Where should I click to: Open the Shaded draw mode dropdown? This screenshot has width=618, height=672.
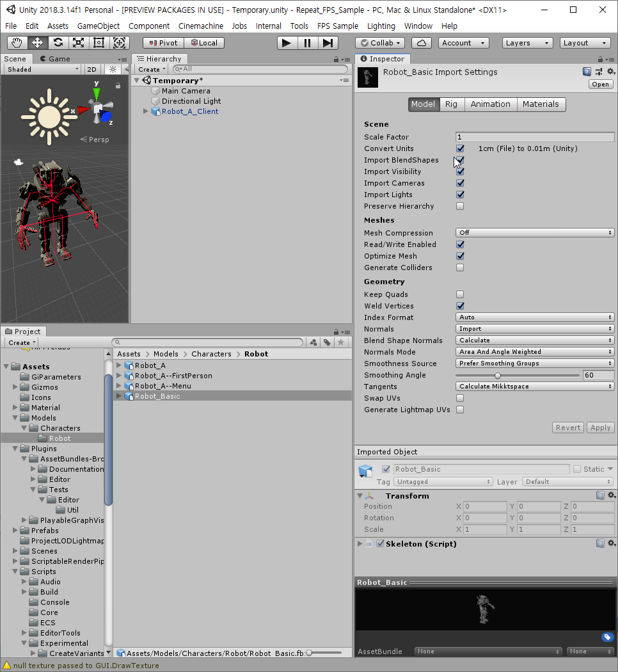[x=43, y=69]
